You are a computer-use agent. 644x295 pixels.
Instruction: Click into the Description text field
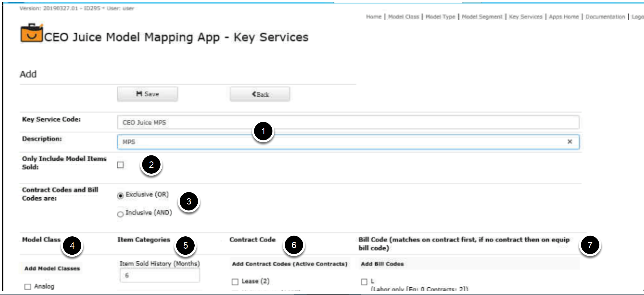[x=348, y=142]
